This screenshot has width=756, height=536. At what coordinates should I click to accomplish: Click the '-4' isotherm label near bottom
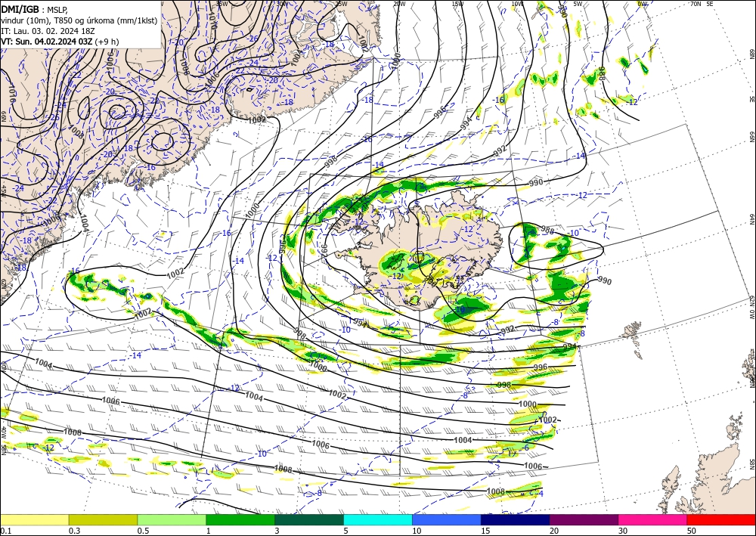tap(540, 494)
